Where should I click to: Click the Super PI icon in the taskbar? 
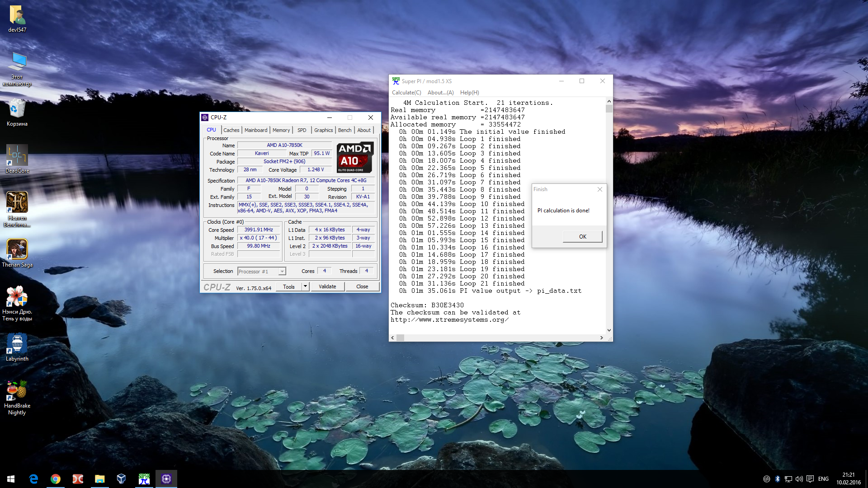coord(144,479)
